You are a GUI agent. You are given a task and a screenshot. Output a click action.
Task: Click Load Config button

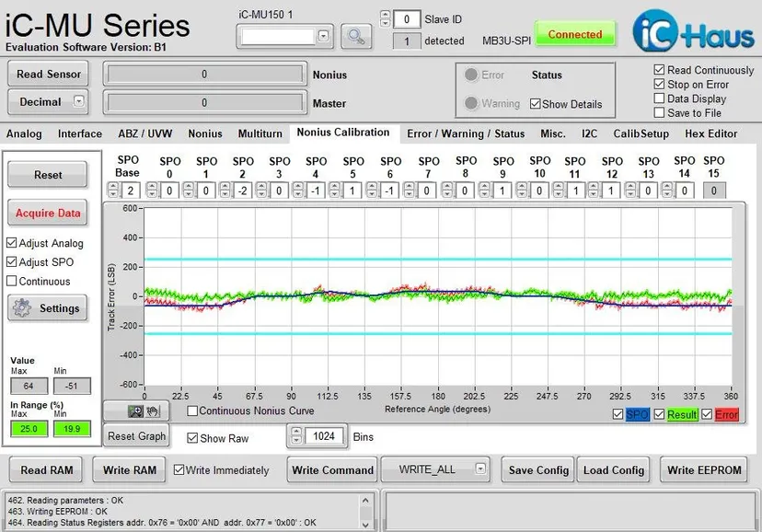pyautogui.click(x=613, y=469)
